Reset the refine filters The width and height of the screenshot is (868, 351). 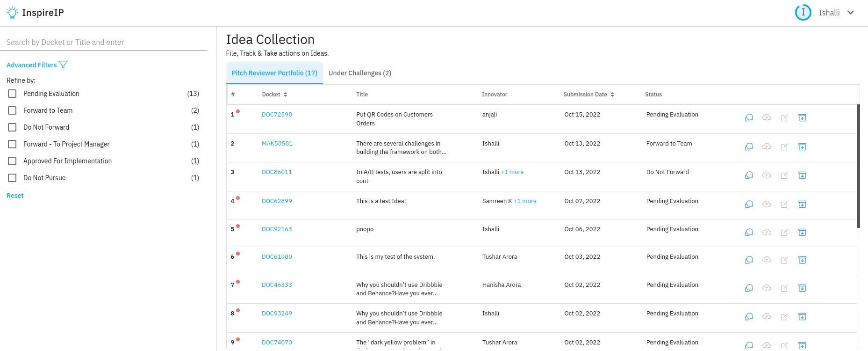click(15, 196)
